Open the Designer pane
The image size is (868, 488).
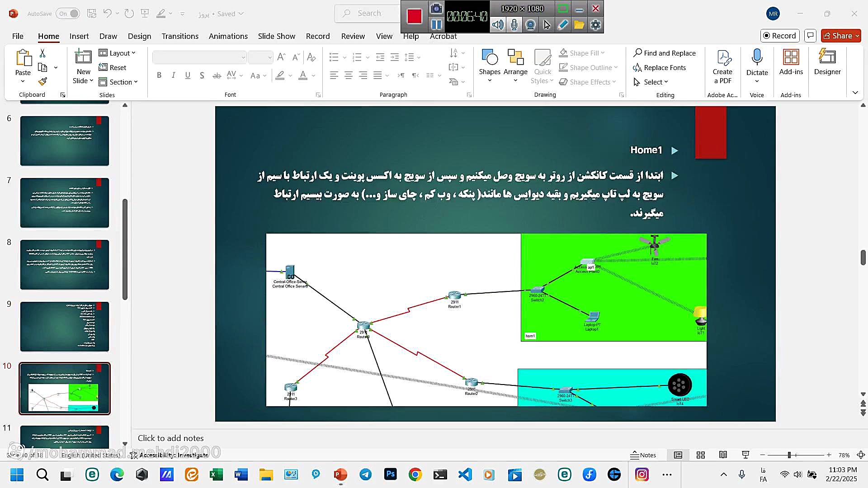(827, 62)
